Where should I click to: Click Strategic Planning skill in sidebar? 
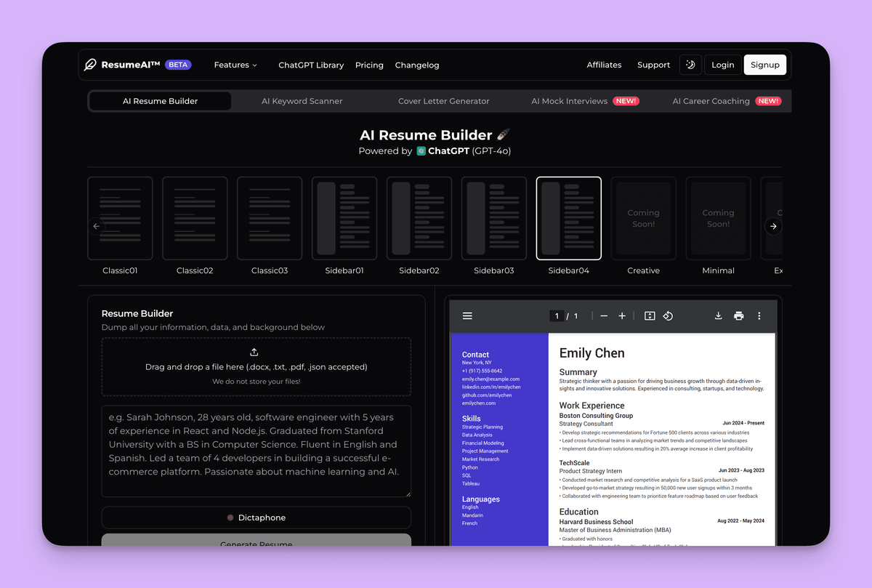pos(483,427)
